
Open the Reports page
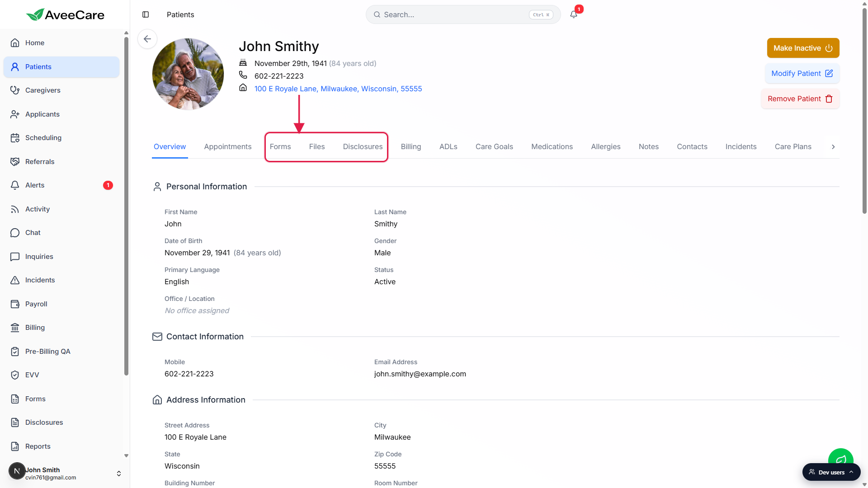pyautogui.click(x=61, y=446)
